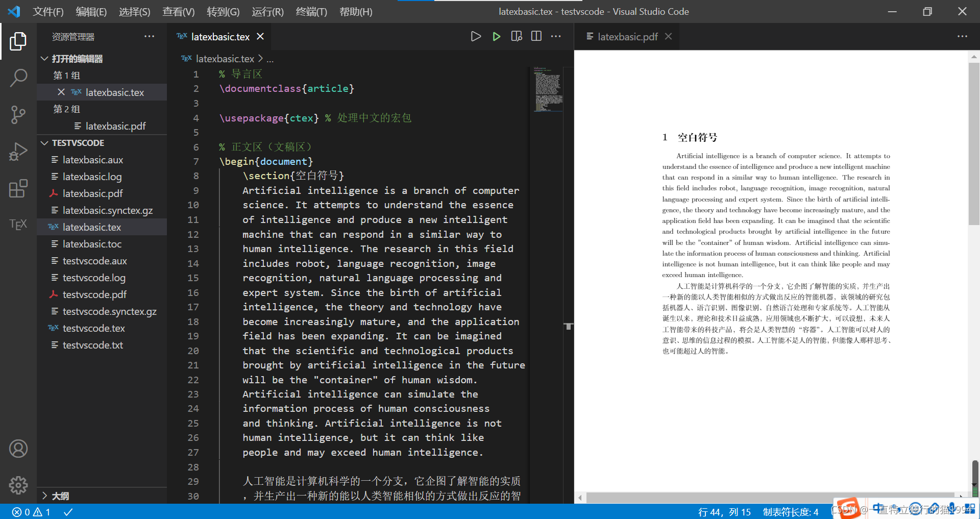Open the 选择(S) menu
This screenshot has height=519, width=980.
tap(135, 11)
